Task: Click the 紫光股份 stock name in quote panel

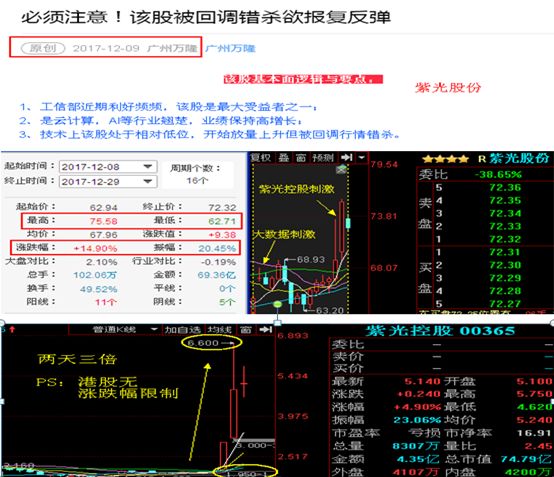Action: (x=519, y=158)
